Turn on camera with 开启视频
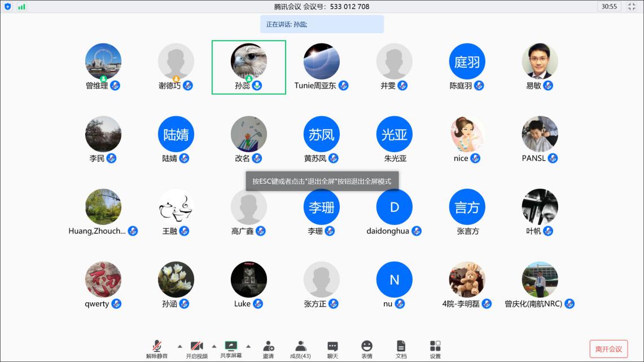 coord(196,347)
